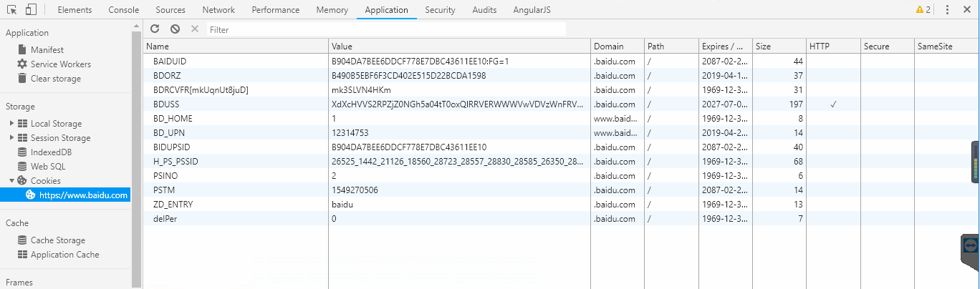Select the https://www.baidu.com cookie entry
The height and width of the screenshot is (289, 980).
82,195
